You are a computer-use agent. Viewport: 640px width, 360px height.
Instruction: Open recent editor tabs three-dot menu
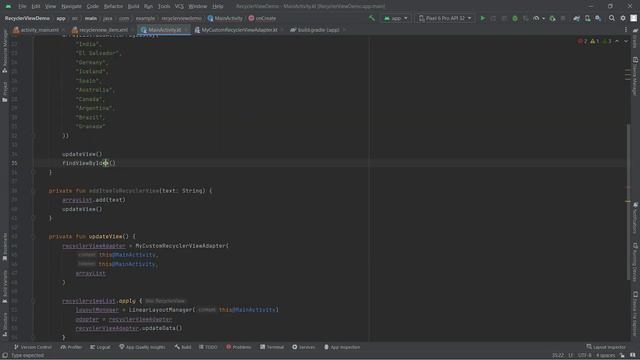point(626,30)
